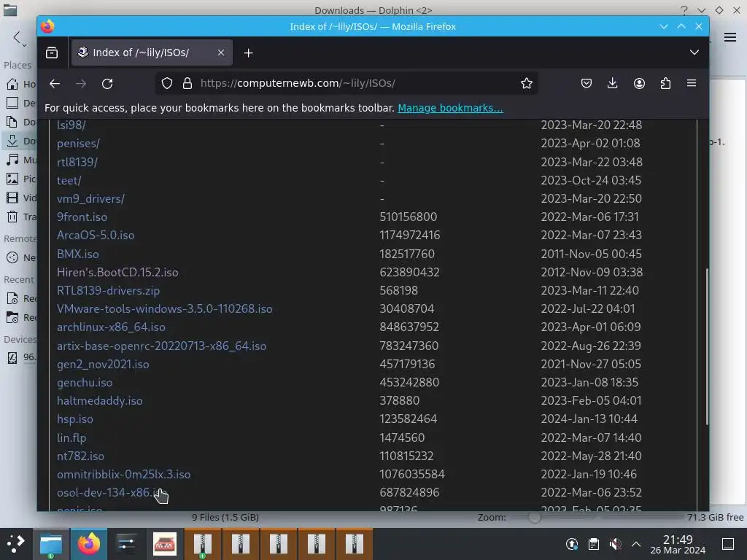This screenshot has height=560, width=747.
Task: Close the 'Index of /~lily/ISOs/' tab
Action: pyautogui.click(x=221, y=52)
